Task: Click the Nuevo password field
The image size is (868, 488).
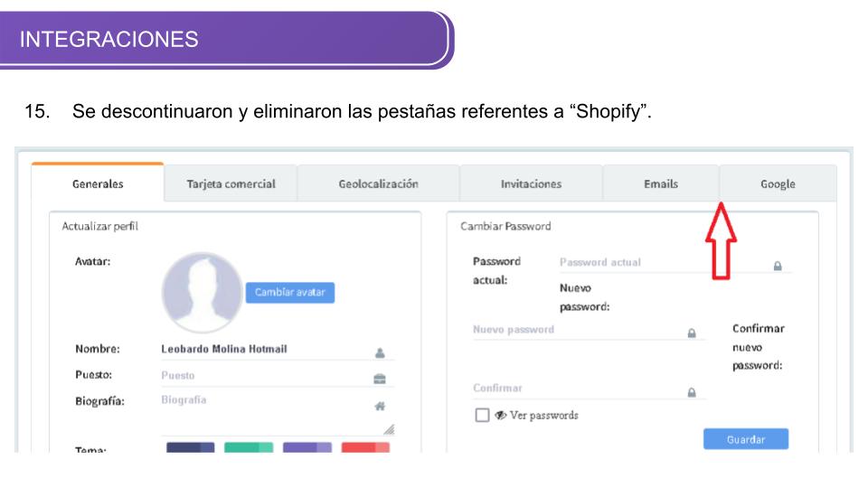Action: [589, 330]
